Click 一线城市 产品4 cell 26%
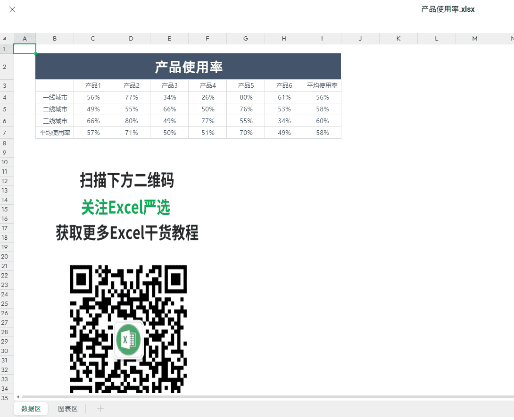The height and width of the screenshot is (420, 514). (x=207, y=98)
